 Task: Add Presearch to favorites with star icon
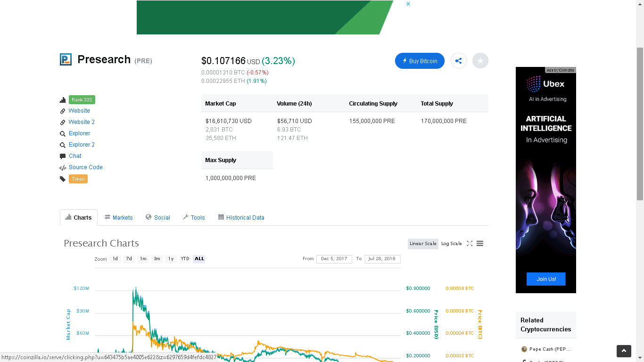[480, 61]
